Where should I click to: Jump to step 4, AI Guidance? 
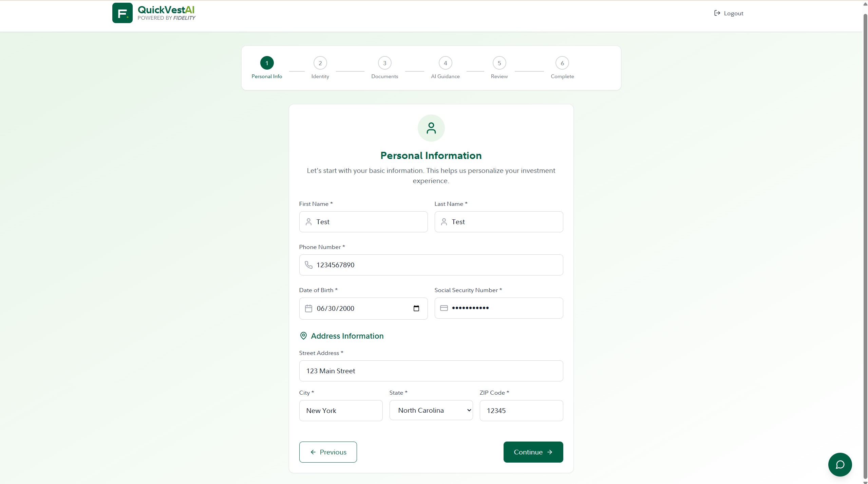[445, 63]
